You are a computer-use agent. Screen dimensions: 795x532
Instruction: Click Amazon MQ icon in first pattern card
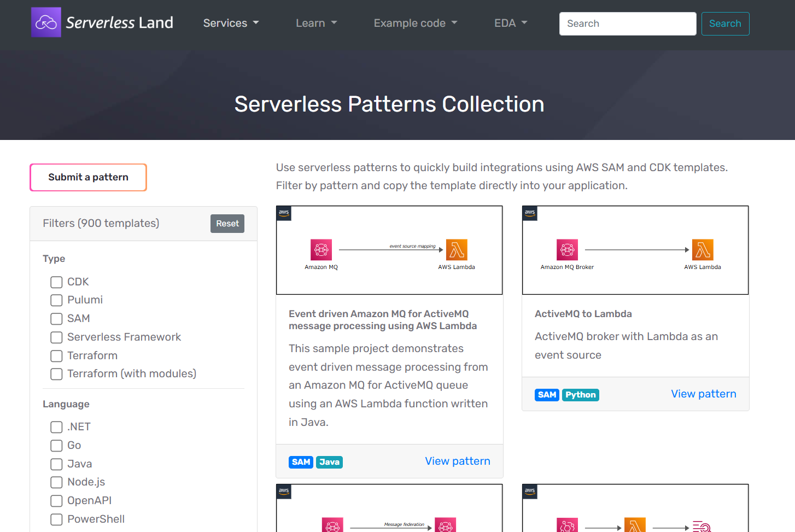(321, 250)
